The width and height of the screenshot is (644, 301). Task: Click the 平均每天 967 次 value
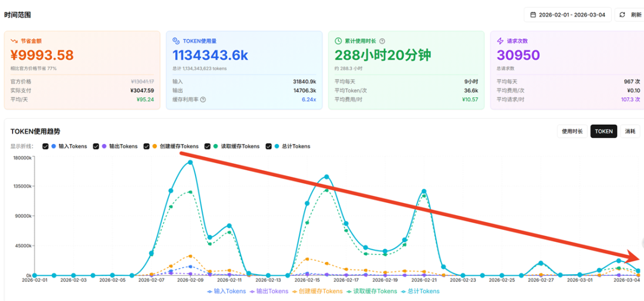pyautogui.click(x=631, y=81)
